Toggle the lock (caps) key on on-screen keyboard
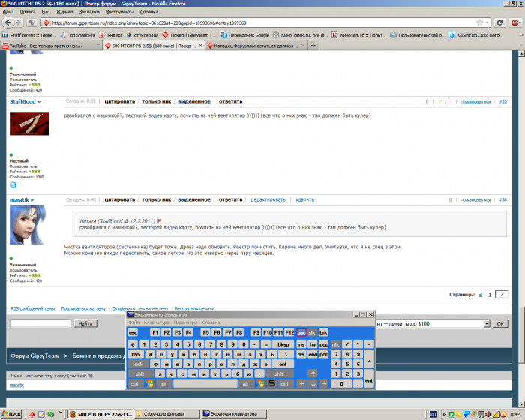This screenshot has height=420, width=525. point(138,364)
